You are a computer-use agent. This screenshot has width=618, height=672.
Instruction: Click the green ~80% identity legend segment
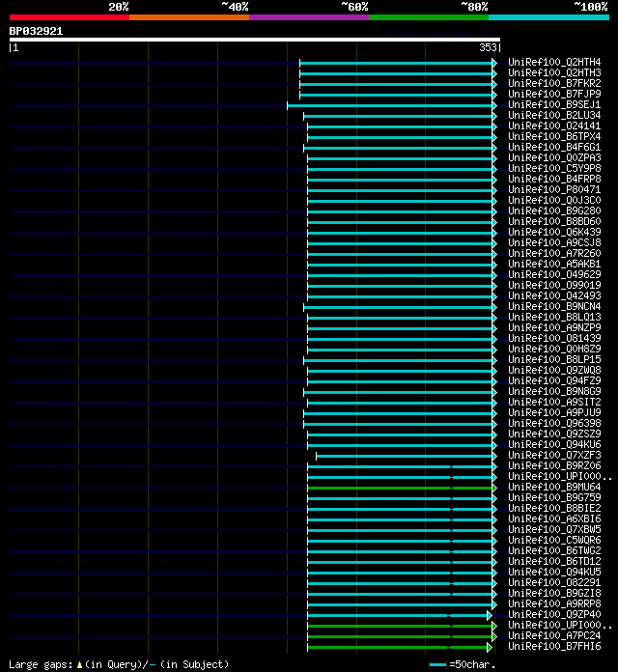[x=429, y=17]
